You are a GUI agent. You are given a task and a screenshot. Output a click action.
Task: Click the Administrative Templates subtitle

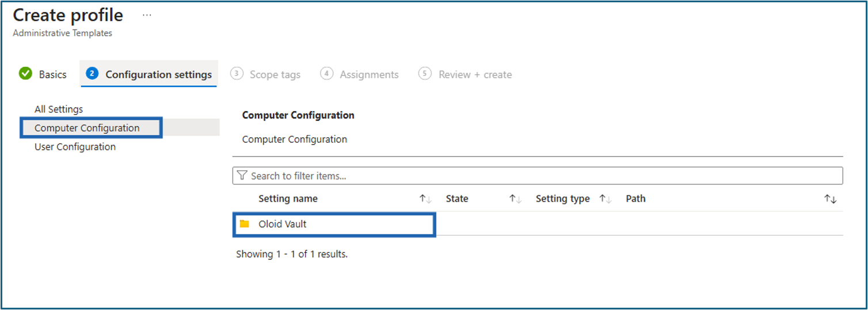pyautogui.click(x=62, y=33)
